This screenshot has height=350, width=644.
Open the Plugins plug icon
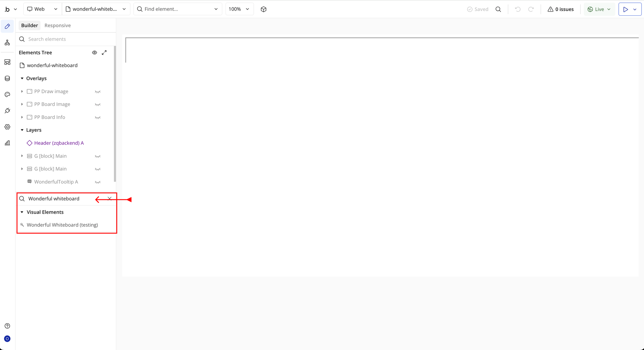7,111
